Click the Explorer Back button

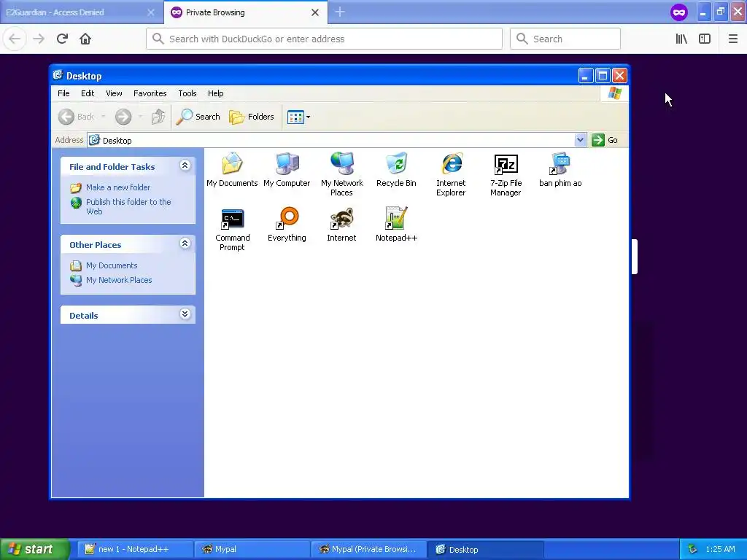[x=76, y=117]
